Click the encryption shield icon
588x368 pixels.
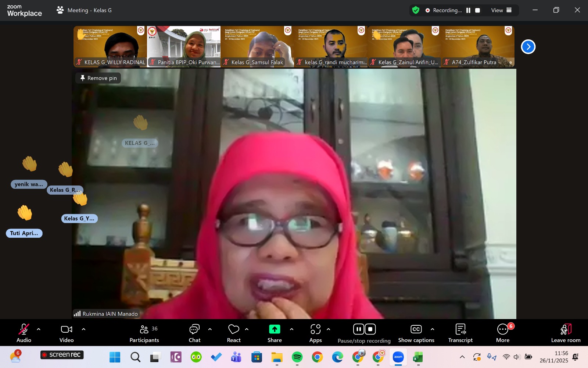point(416,10)
